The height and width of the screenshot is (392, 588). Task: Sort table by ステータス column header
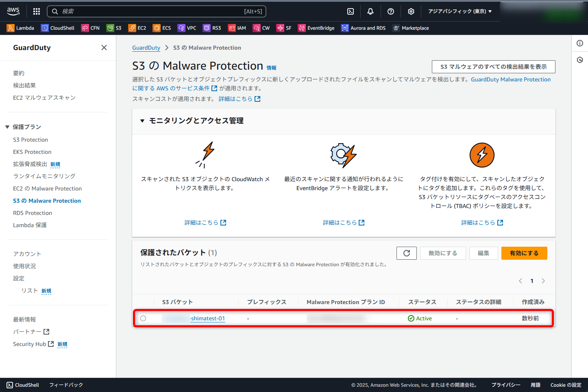[x=422, y=302]
